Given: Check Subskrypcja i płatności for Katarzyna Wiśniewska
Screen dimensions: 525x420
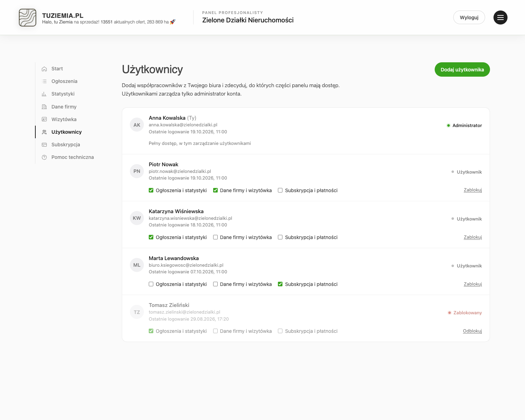Looking at the screenshot, I should (280, 237).
